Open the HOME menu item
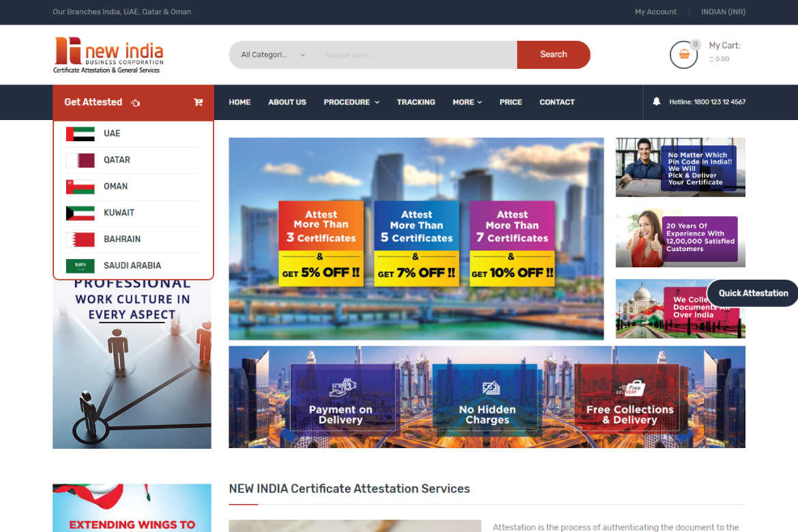The image size is (798, 532). pyautogui.click(x=239, y=102)
